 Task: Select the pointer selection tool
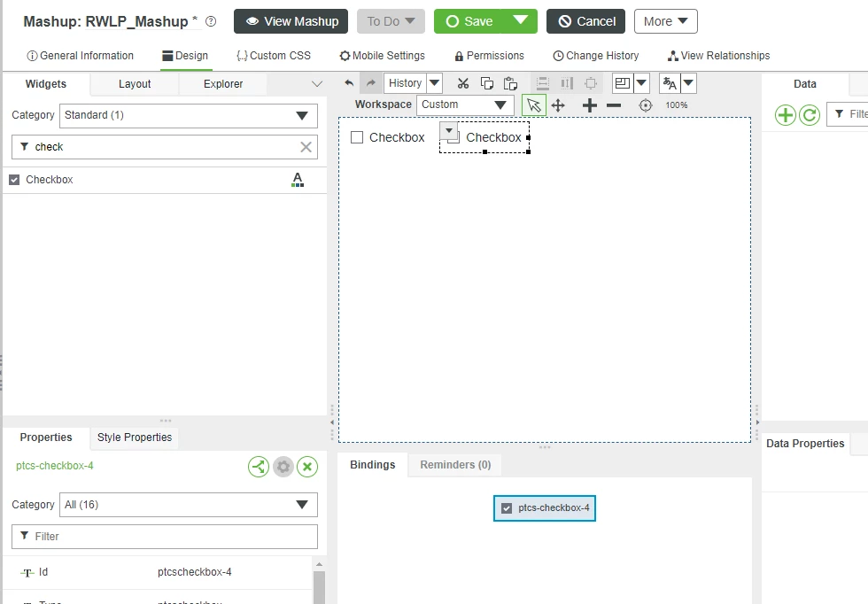tap(533, 105)
